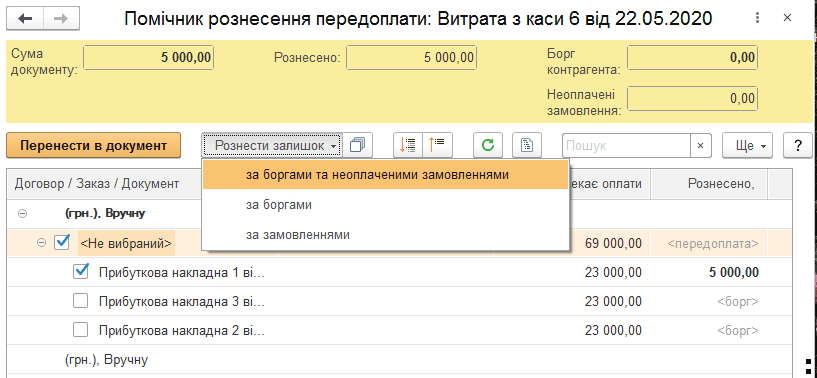Screen dimensions: 817x378
Task: Click the bold 5 000,00 cell for накладна 1
Action: [734, 272]
